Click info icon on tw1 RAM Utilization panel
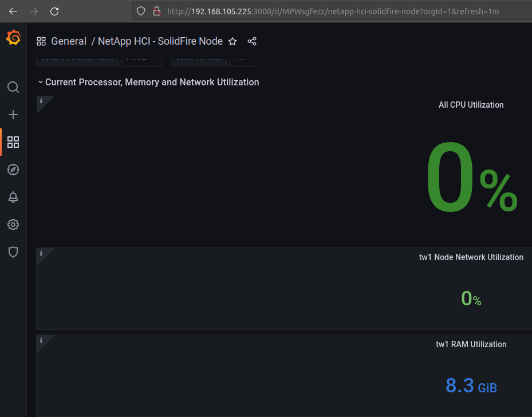The height and width of the screenshot is (417, 532). pyautogui.click(x=41, y=340)
